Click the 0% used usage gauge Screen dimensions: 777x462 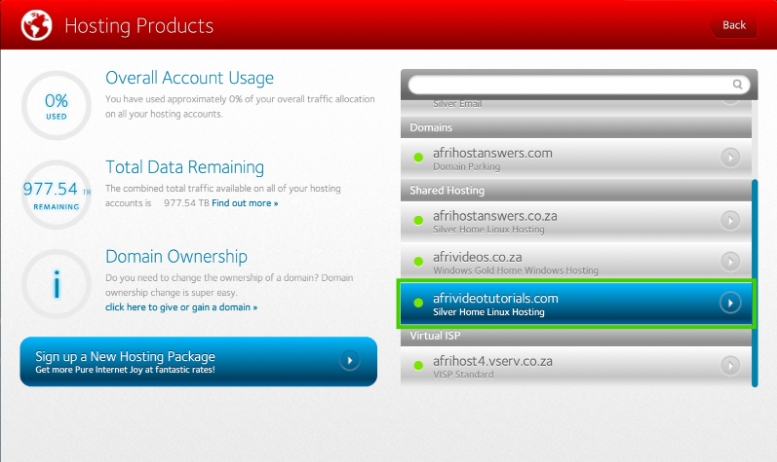point(56,105)
